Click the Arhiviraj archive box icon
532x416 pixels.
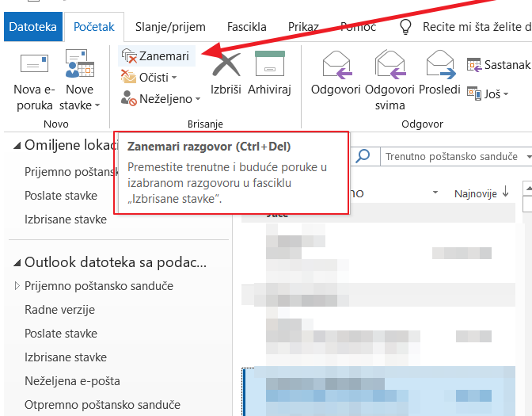269,63
